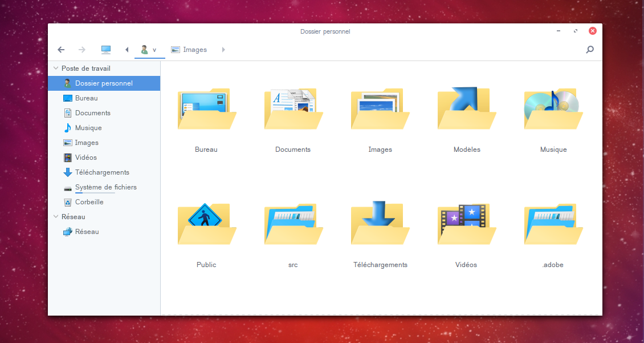Image resolution: width=644 pixels, height=343 pixels.
Task: Maximize the Dossier personnel window
Action: pyautogui.click(x=576, y=31)
